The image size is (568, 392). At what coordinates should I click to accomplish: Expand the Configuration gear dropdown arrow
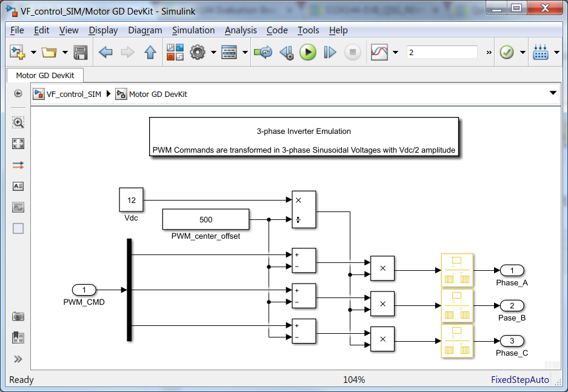click(213, 53)
